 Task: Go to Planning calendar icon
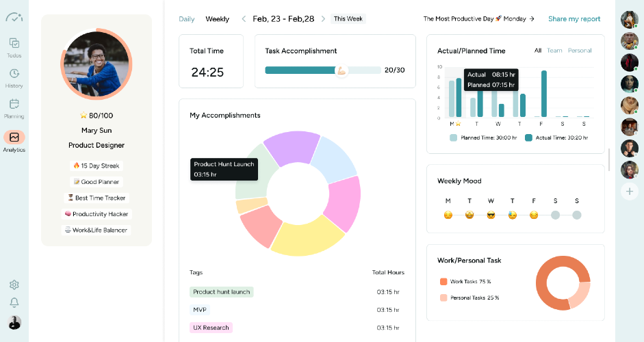coord(14,105)
